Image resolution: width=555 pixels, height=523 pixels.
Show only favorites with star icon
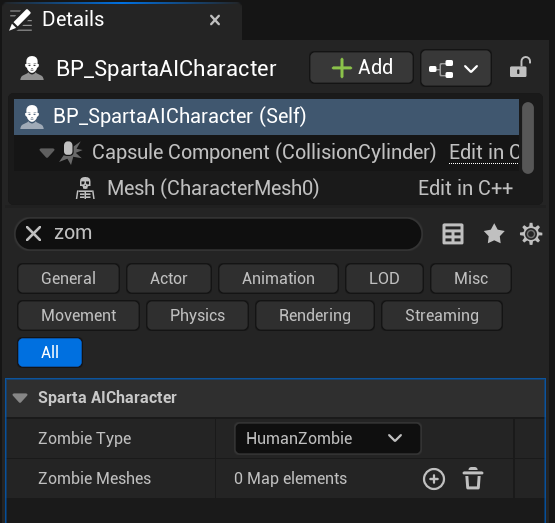click(494, 234)
